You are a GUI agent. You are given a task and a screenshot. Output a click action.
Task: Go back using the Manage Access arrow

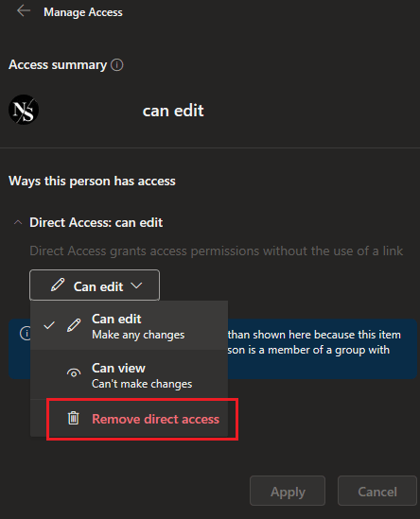24,11
